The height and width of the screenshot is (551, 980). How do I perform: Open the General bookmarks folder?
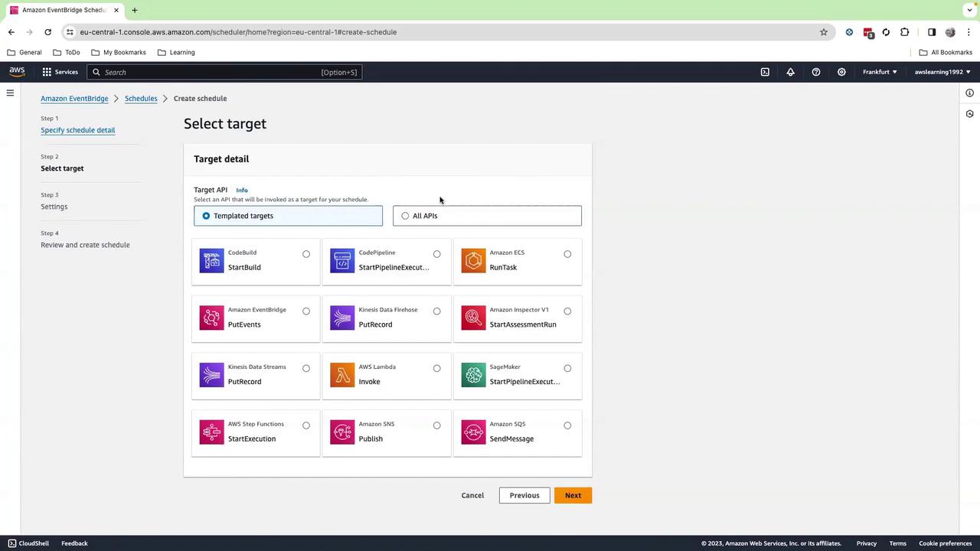[x=24, y=52]
